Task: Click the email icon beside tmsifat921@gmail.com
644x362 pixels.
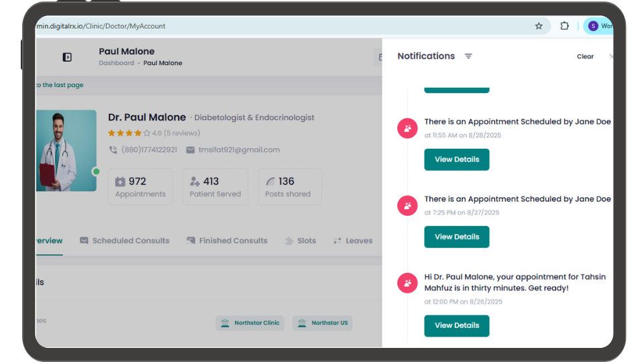Action: 190,149
